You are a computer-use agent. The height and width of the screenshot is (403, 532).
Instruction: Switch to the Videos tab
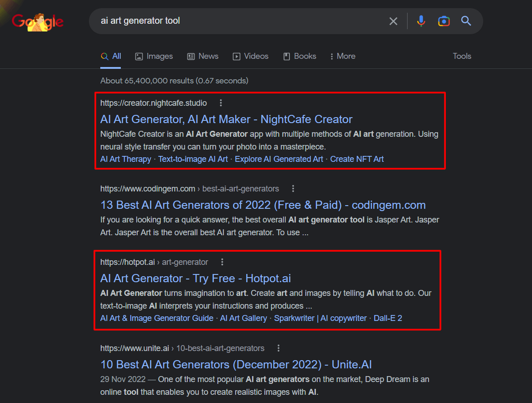click(250, 56)
